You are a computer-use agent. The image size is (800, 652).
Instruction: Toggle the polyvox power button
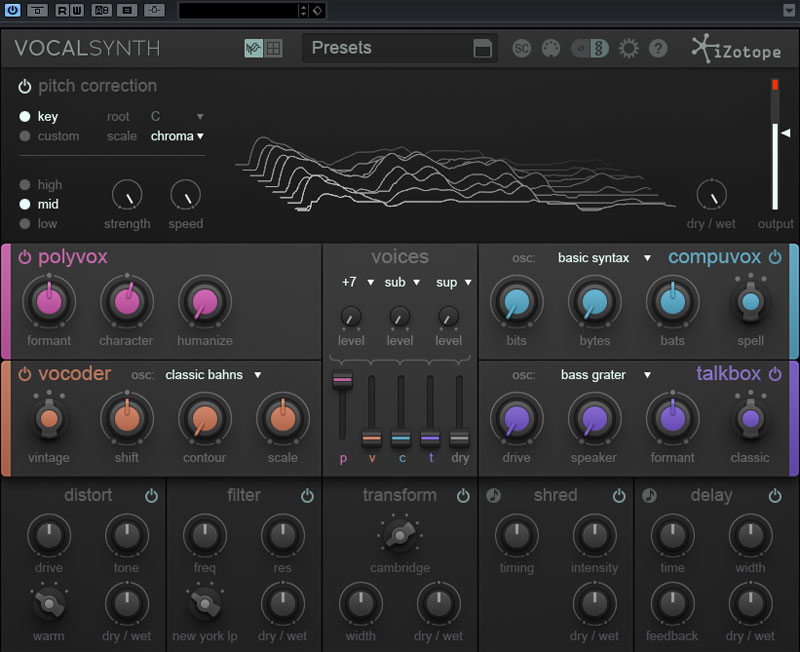(24, 257)
